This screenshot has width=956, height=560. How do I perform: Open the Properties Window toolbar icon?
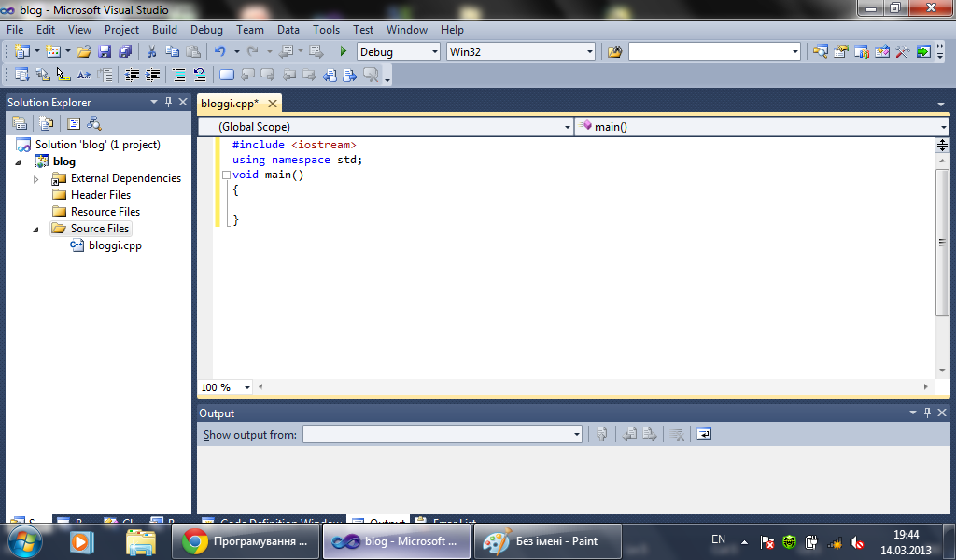tap(841, 51)
